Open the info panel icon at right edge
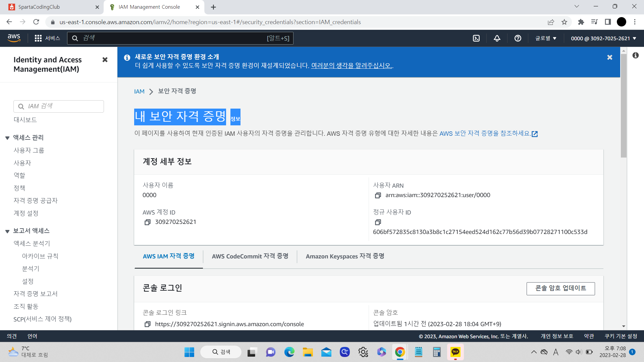This screenshot has height=362, width=644. (x=636, y=55)
